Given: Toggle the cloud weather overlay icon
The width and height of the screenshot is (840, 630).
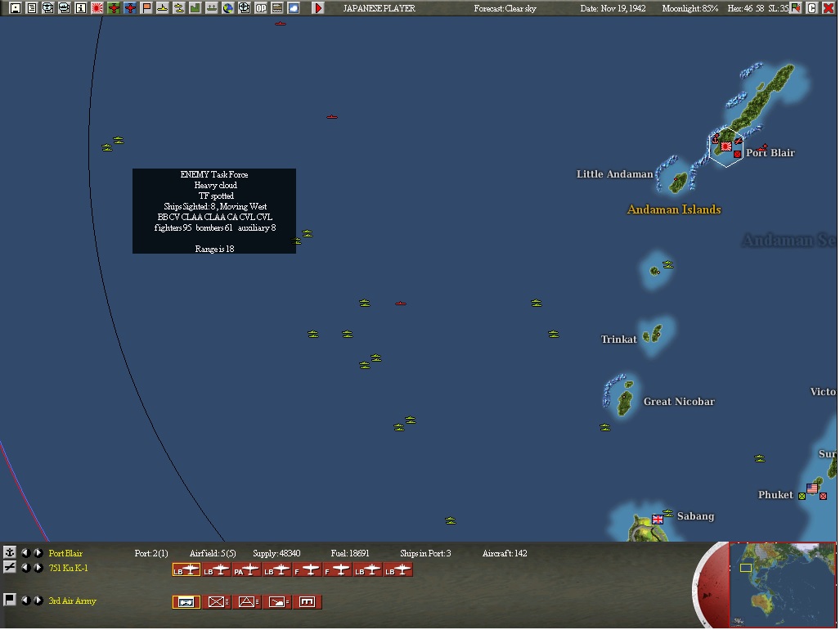Looking at the screenshot, I should (294, 8).
